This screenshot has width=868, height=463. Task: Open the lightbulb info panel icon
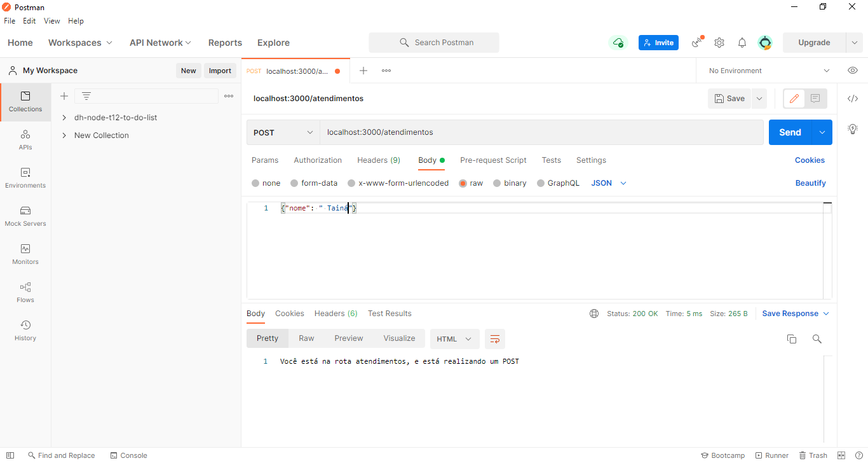(853, 128)
